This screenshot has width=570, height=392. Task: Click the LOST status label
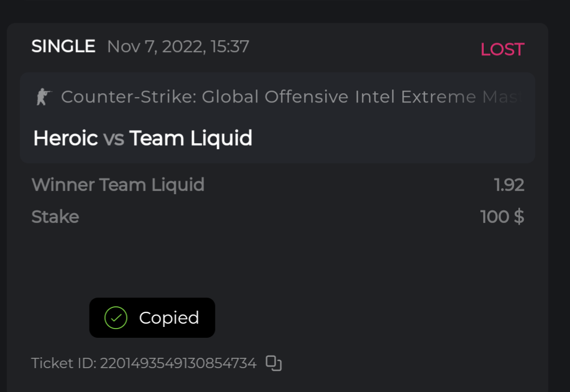[x=502, y=49]
